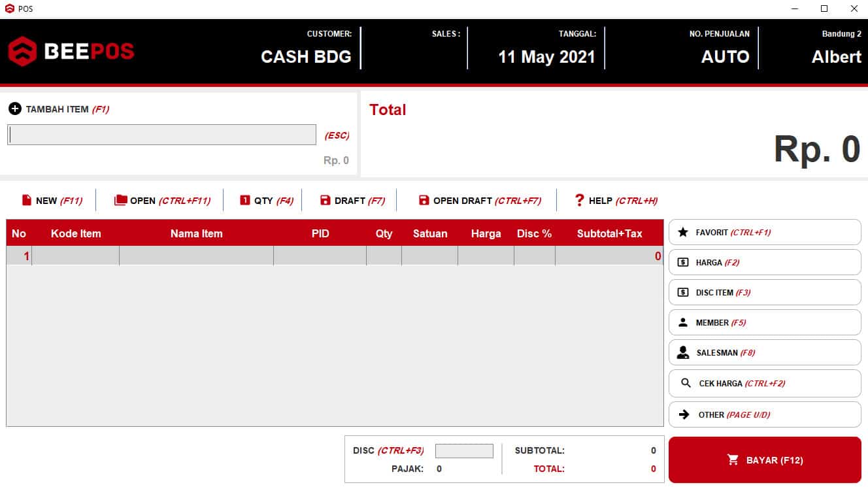Click the Subtotal+Tax column header
Image resolution: width=868 pixels, height=487 pixels.
pyautogui.click(x=610, y=233)
